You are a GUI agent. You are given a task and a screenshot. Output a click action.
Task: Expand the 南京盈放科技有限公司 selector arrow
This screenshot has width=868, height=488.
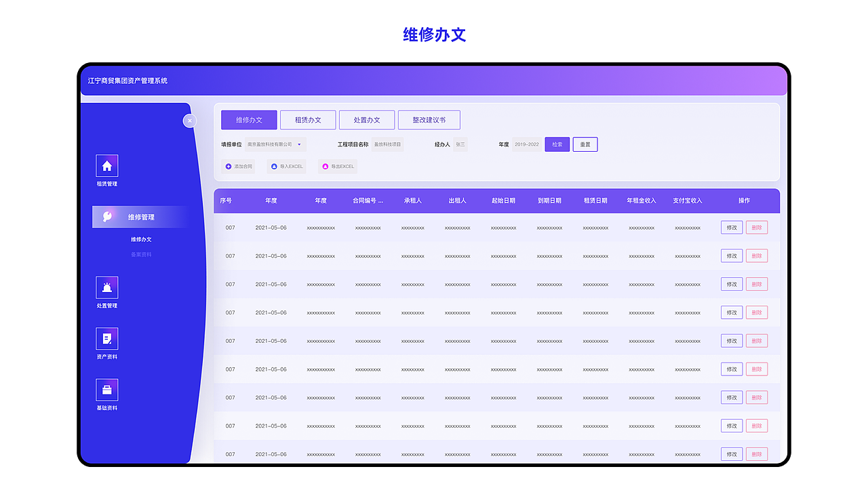click(298, 144)
